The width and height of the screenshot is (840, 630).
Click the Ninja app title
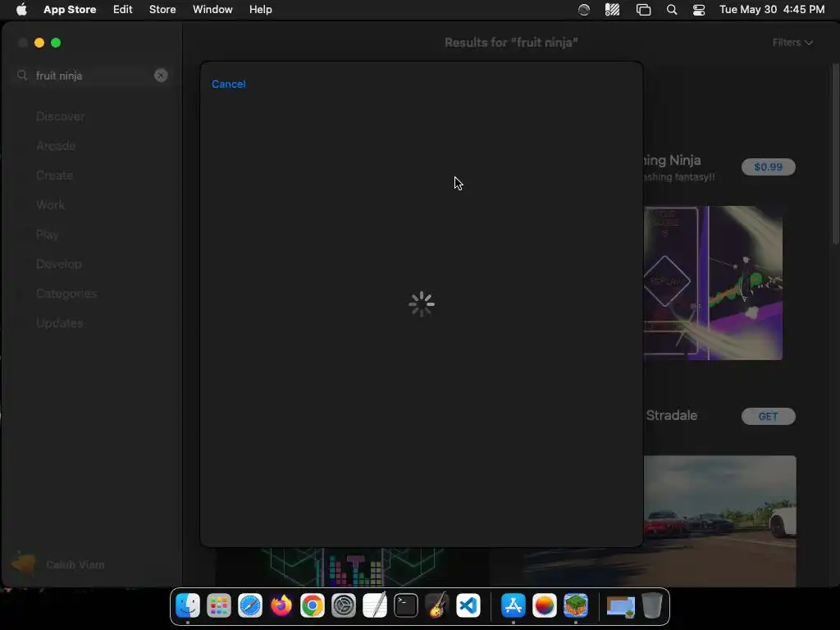click(672, 160)
